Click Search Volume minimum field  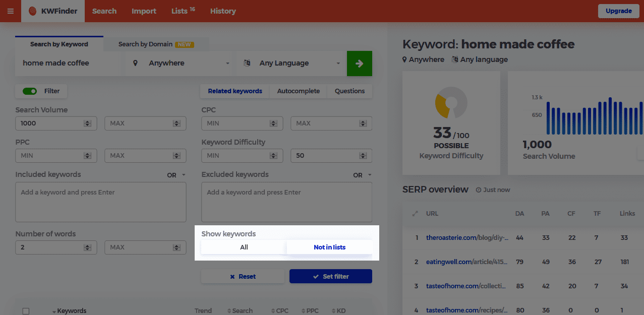point(56,123)
